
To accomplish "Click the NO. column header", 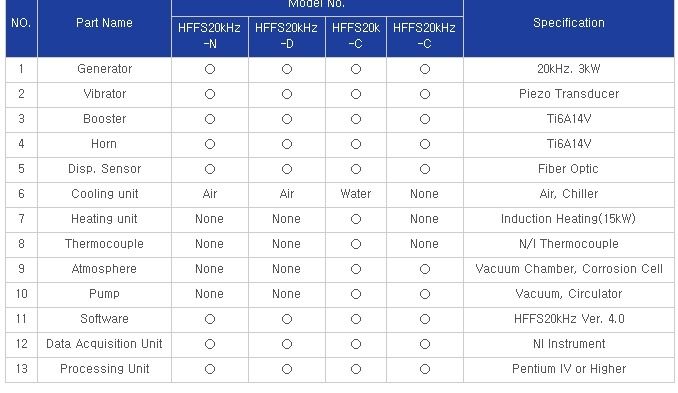I will pyautogui.click(x=21, y=23).
